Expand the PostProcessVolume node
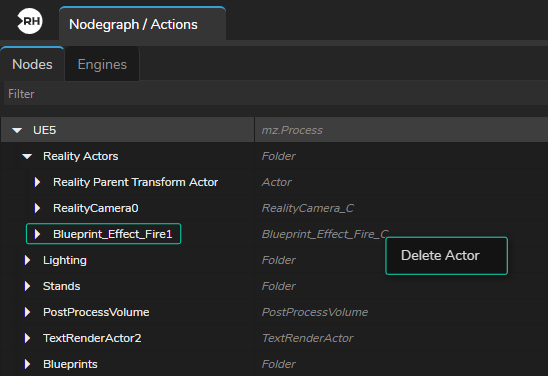This screenshot has height=376, width=548. coord(27,312)
